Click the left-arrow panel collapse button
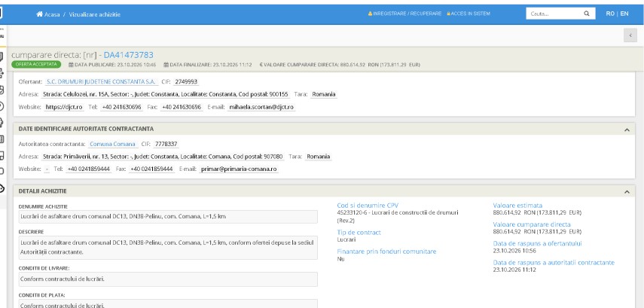 [630, 35]
